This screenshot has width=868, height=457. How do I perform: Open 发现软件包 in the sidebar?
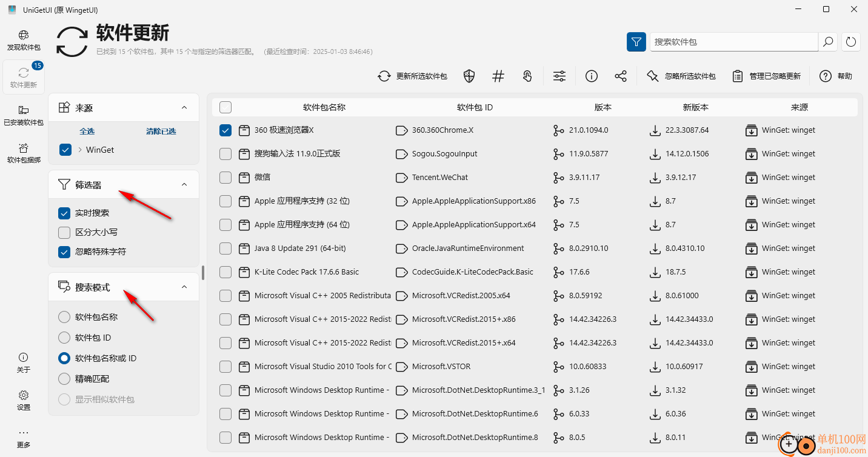[24, 40]
